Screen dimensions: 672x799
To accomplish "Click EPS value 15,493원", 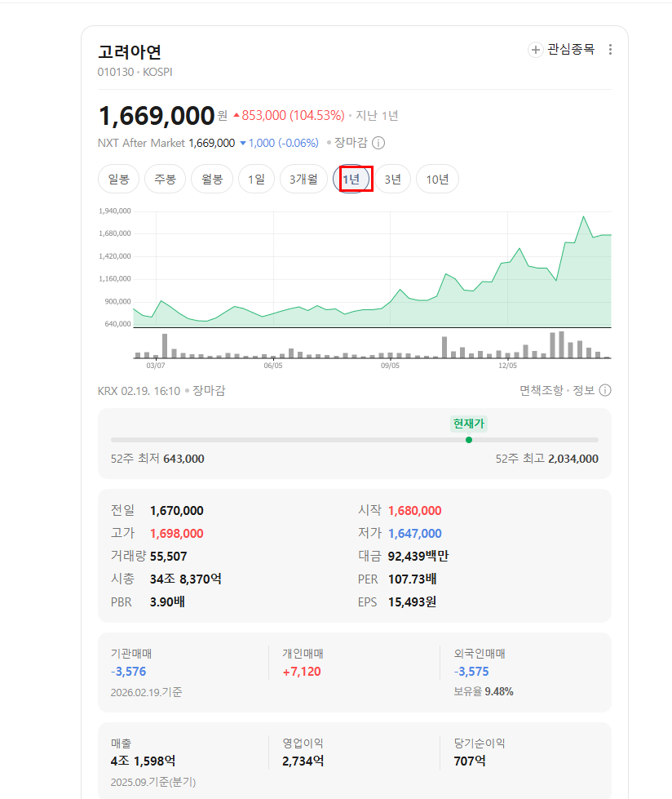I will pos(413,602).
